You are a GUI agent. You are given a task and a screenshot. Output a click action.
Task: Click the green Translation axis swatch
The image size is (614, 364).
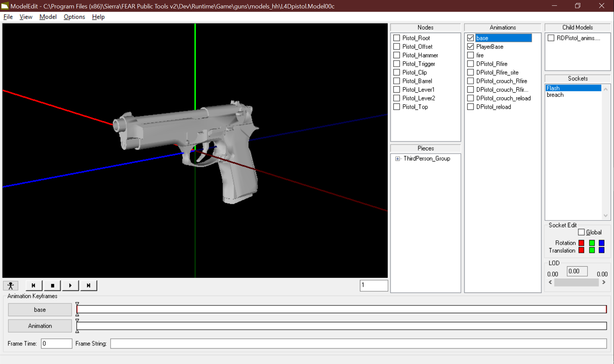point(592,250)
